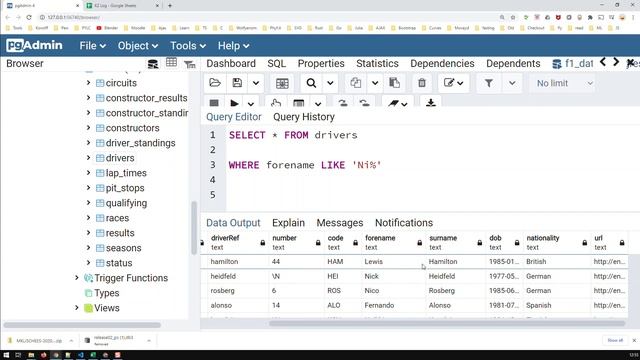
Task: Expand the circuits table node
Action: coord(88,82)
